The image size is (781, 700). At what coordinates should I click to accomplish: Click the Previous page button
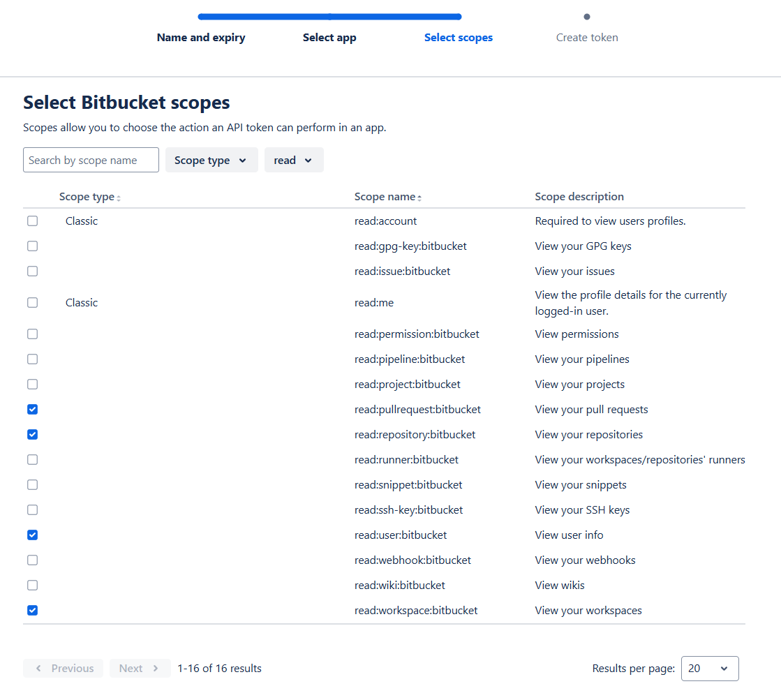click(64, 669)
